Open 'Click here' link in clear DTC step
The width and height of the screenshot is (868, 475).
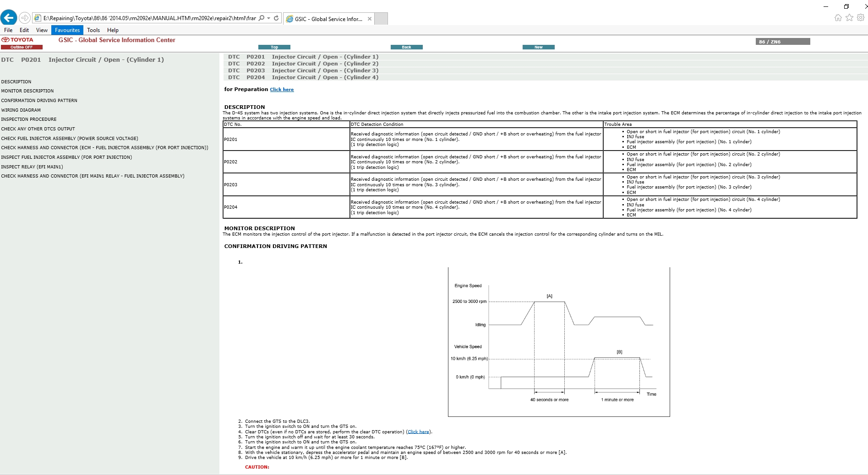pyautogui.click(x=418, y=432)
